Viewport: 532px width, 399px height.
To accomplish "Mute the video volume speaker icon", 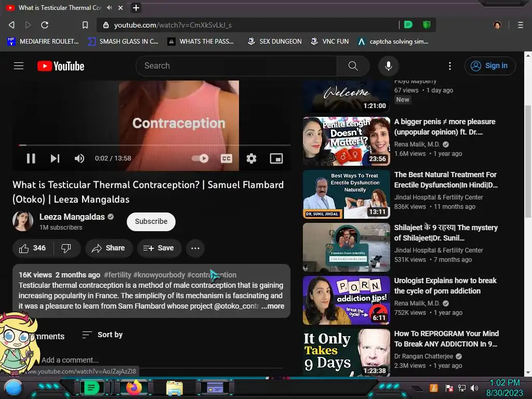I will pos(79,158).
